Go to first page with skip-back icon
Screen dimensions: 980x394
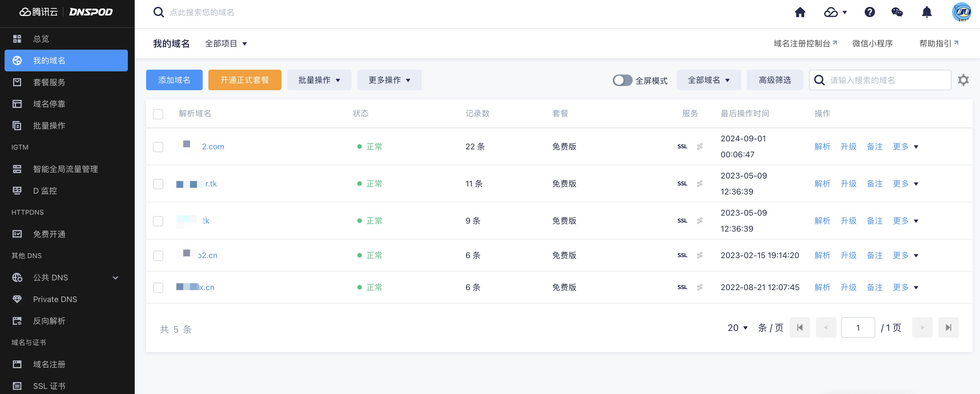pyautogui.click(x=800, y=327)
